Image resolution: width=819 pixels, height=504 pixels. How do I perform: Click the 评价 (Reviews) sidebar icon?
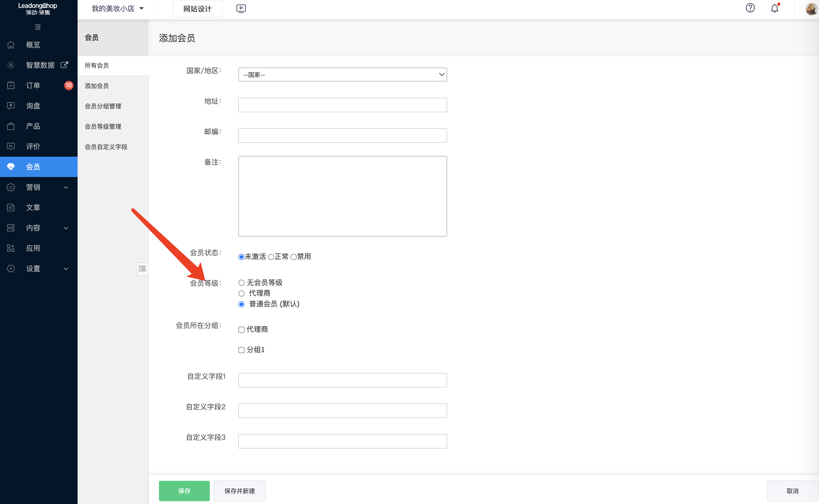[x=11, y=146]
